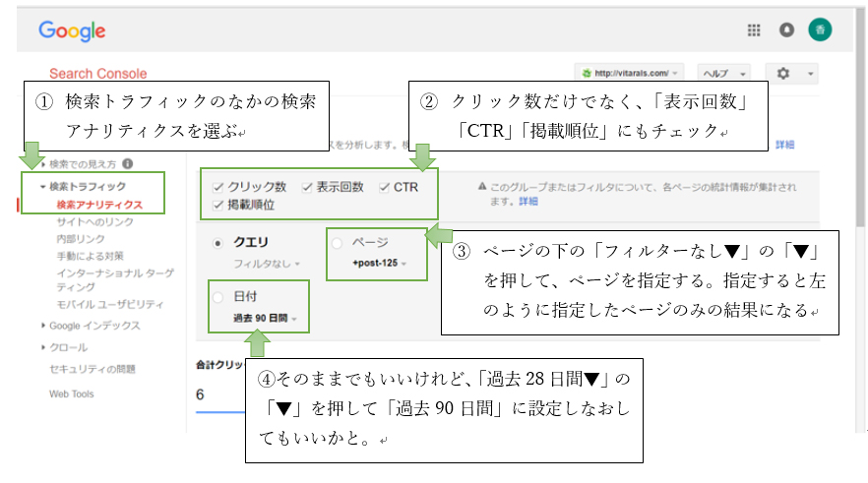This screenshot has height=483, width=868.
Task: Select the 日付 radio button
Action: 218,297
